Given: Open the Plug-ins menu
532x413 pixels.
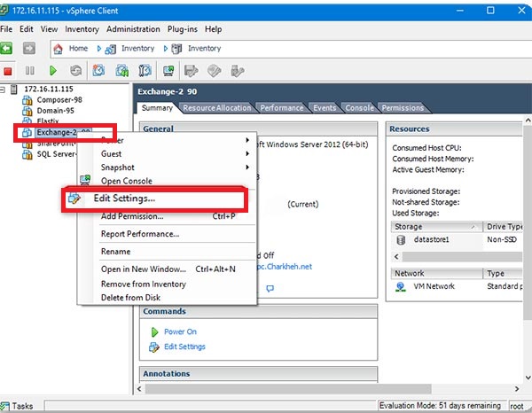Looking at the screenshot, I should [182, 29].
